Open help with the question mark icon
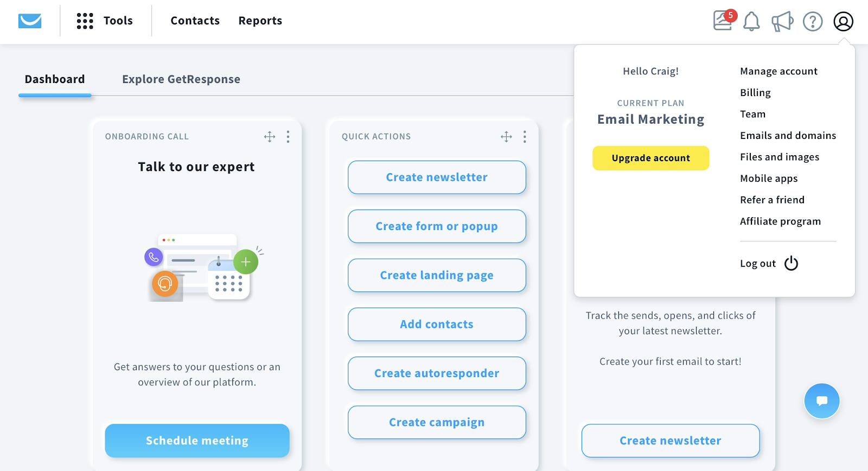Image resolution: width=868 pixels, height=471 pixels. pyautogui.click(x=812, y=22)
